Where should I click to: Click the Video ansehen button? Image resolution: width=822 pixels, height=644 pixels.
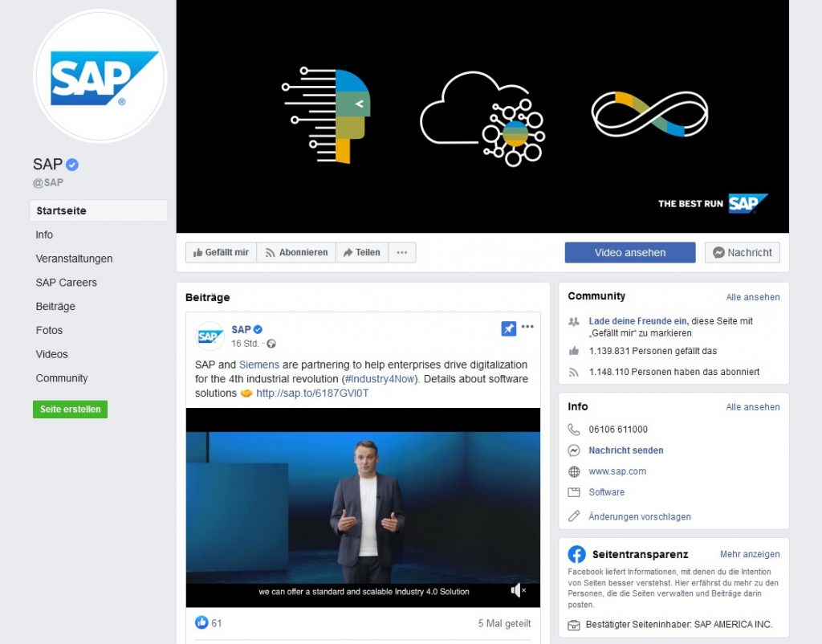[x=630, y=252]
